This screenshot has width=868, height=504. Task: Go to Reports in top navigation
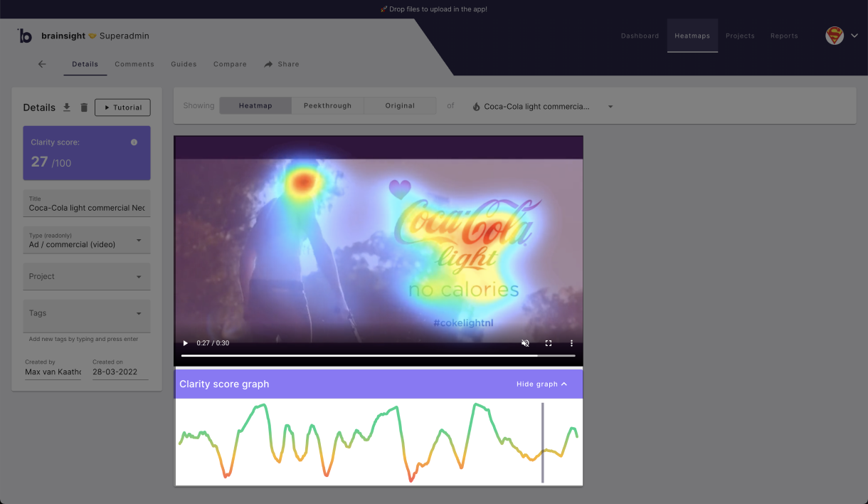pyautogui.click(x=784, y=36)
